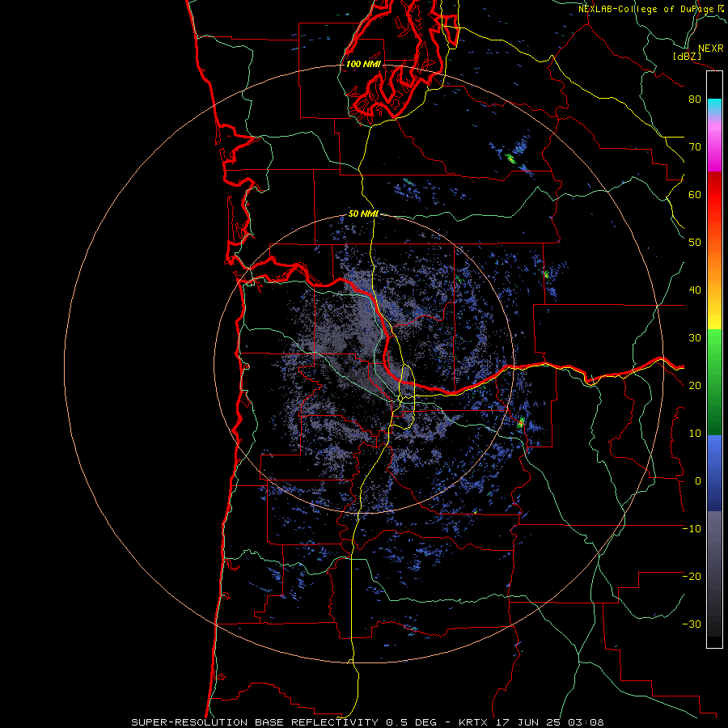Click the -30 value on dBZ scale
728x728 pixels.
[692, 624]
